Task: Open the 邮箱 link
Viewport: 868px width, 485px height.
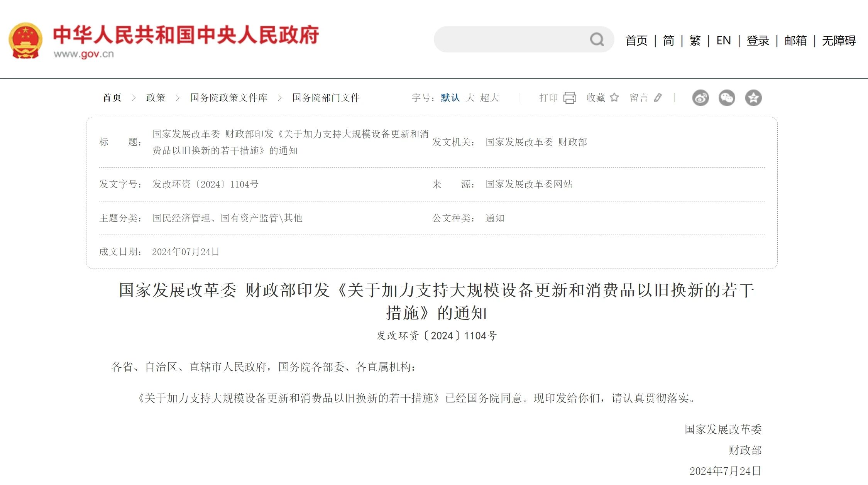Action: [795, 41]
